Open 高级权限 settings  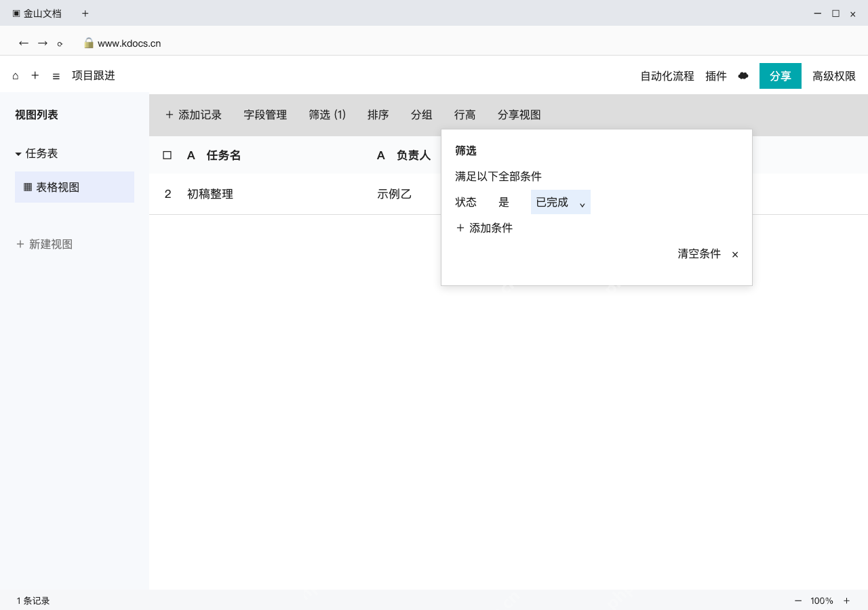pyautogui.click(x=834, y=76)
